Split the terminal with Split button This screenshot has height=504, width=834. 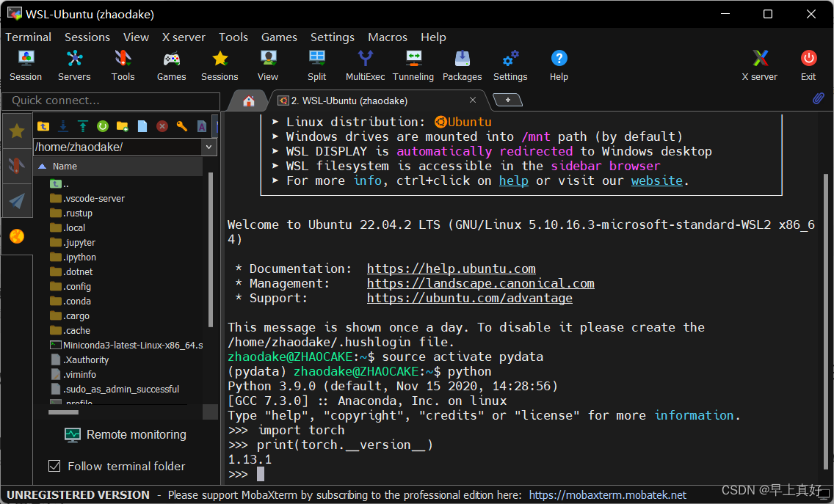[317, 65]
